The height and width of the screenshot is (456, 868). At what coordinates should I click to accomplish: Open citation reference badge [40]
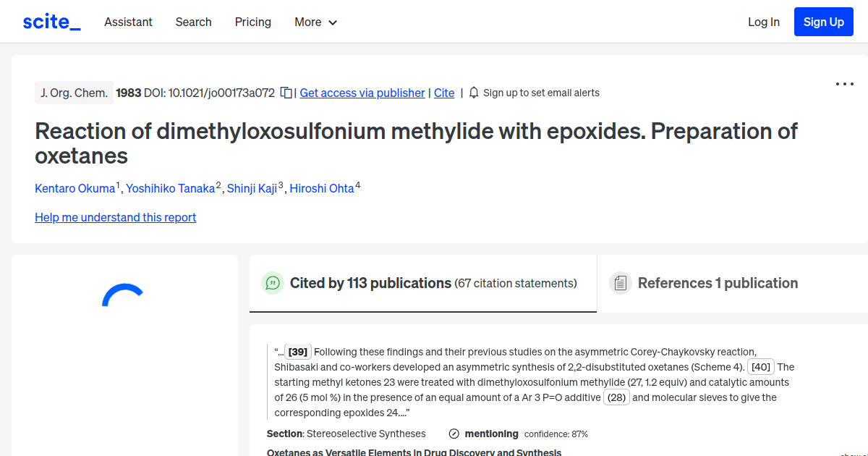(x=760, y=366)
